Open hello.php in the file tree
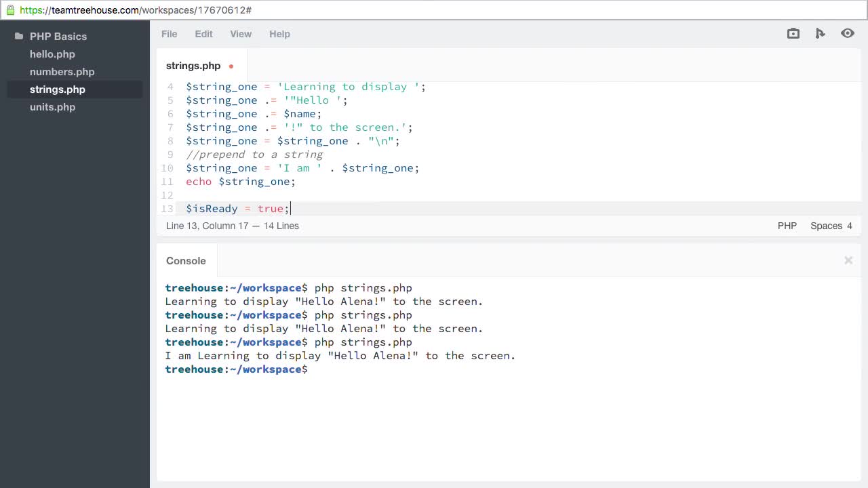Screen dimensions: 868x488 [x=52, y=54]
